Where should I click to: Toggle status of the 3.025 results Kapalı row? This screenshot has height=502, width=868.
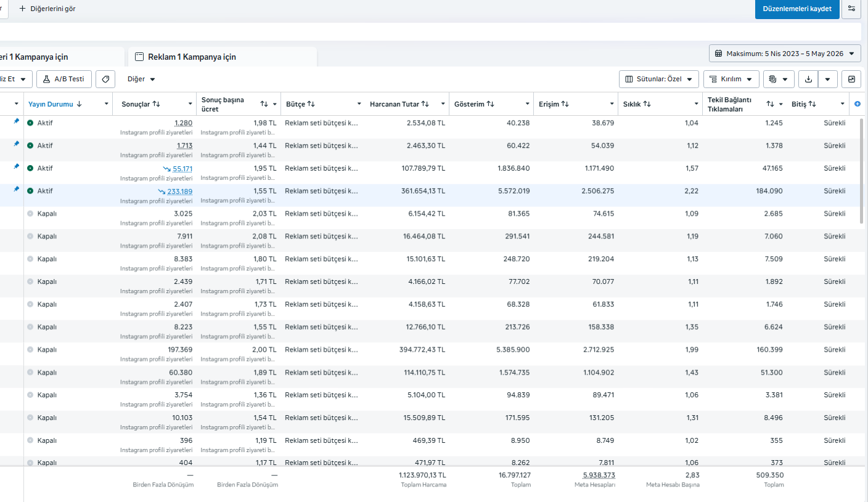click(x=30, y=214)
